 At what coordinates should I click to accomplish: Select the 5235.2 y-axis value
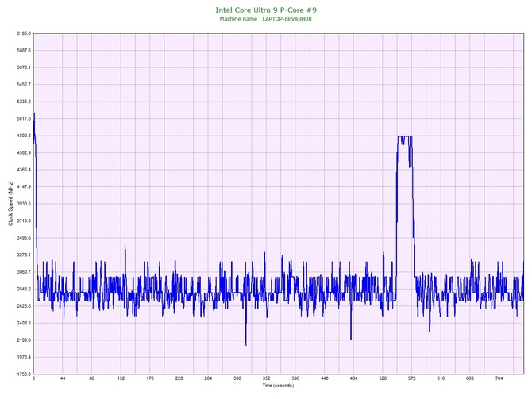(24, 102)
